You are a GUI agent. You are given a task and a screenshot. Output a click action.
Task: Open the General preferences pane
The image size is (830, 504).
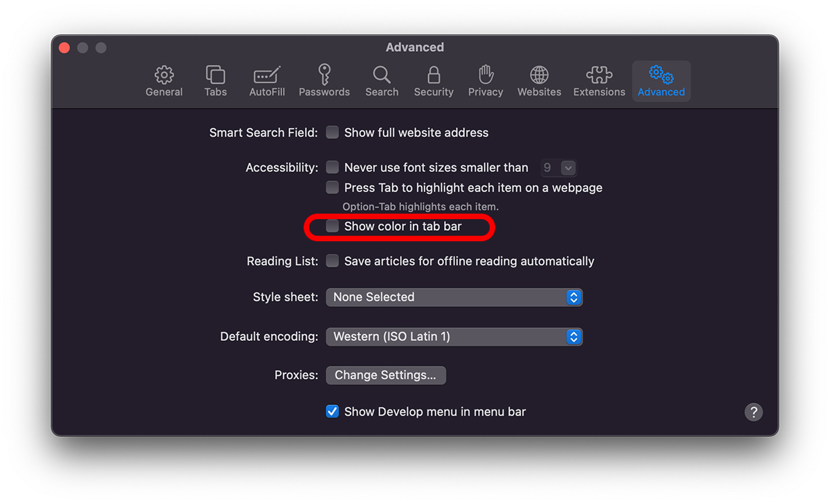tap(164, 81)
